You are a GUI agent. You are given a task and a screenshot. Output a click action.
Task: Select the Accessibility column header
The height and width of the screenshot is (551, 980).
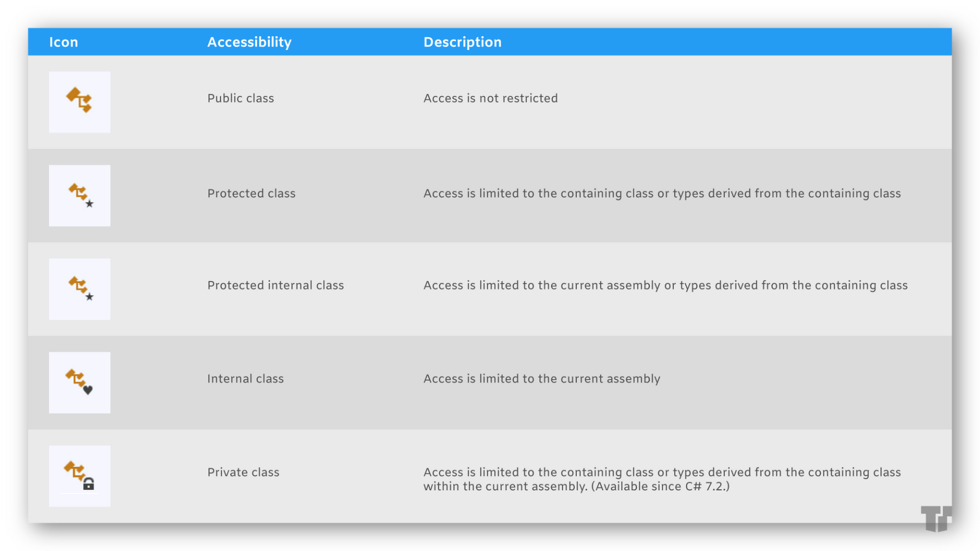(250, 42)
